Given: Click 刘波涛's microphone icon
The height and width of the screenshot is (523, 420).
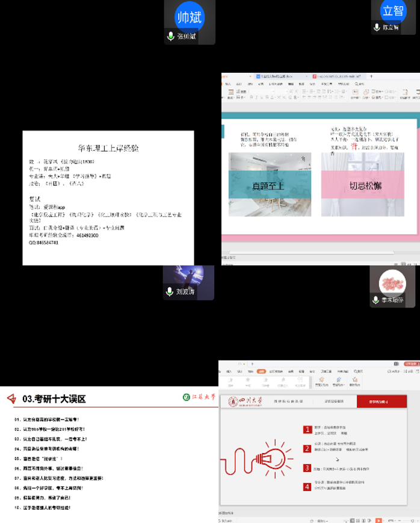Looking at the screenshot, I should pos(171,292).
